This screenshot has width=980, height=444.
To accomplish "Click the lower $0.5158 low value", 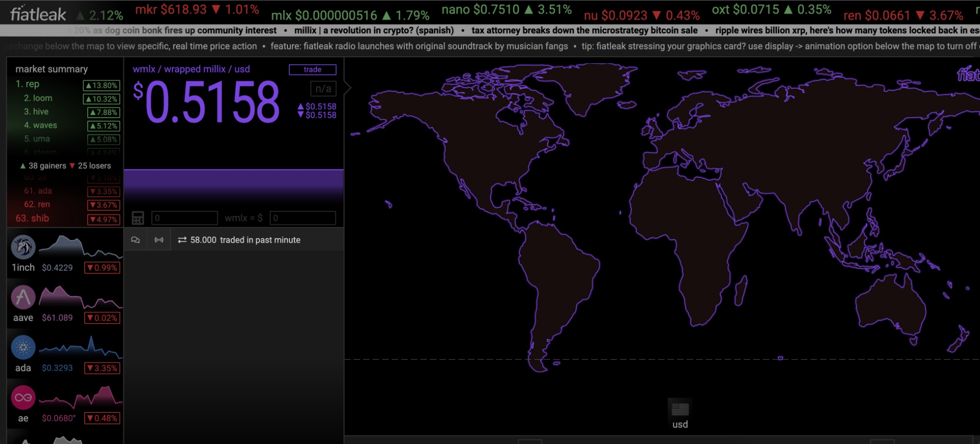I will pos(317,115).
